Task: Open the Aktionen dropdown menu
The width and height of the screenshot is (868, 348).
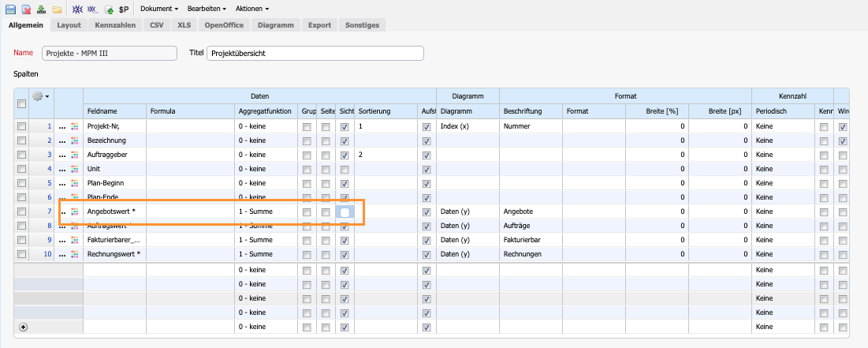Action: coord(252,9)
